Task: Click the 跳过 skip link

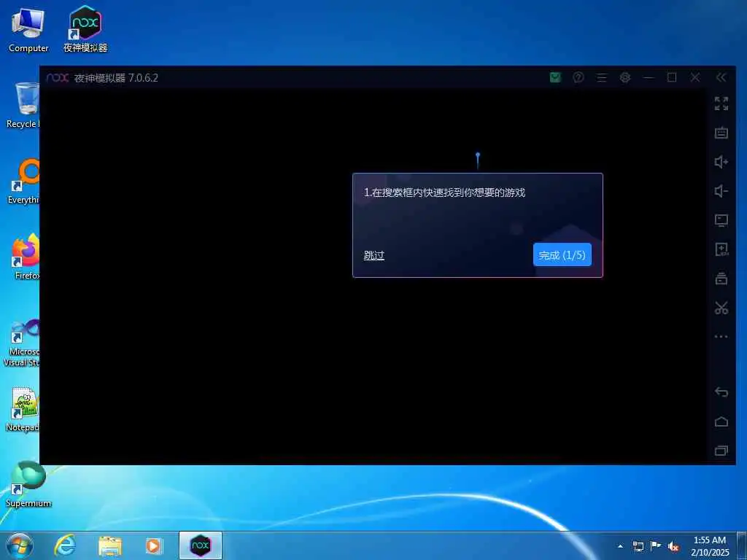Action: [x=374, y=255]
